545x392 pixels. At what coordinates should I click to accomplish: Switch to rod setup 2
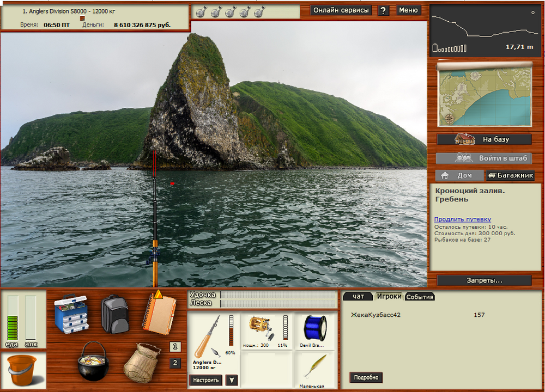pyautogui.click(x=175, y=363)
